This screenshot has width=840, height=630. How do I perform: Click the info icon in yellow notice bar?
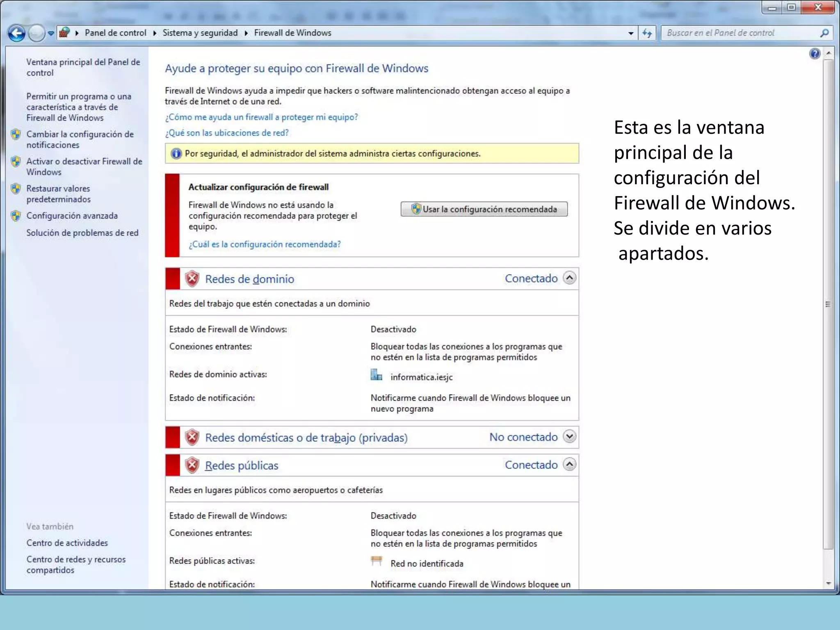tap(176, 154)
